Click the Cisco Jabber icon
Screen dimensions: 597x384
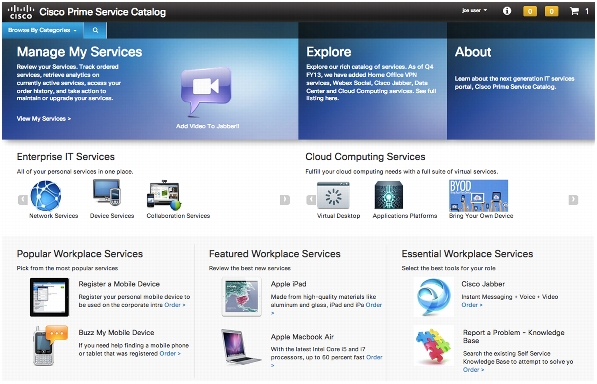coord(434,297)
